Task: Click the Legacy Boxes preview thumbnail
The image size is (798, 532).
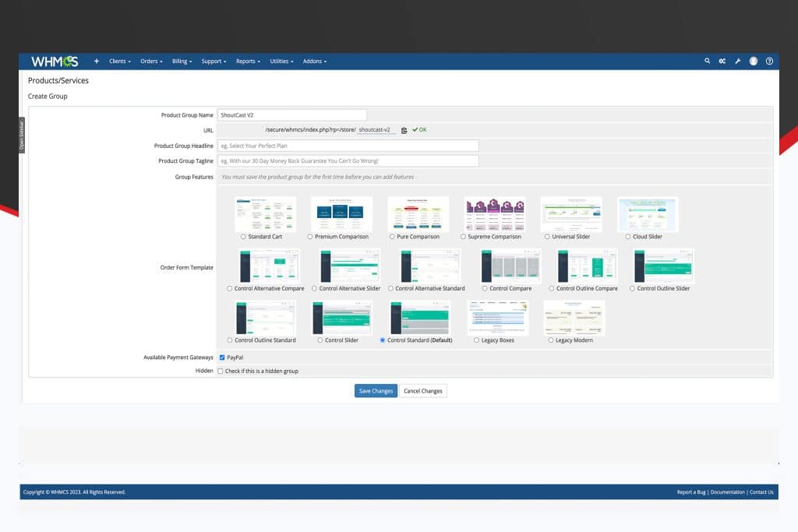Action: coord(498,318)
